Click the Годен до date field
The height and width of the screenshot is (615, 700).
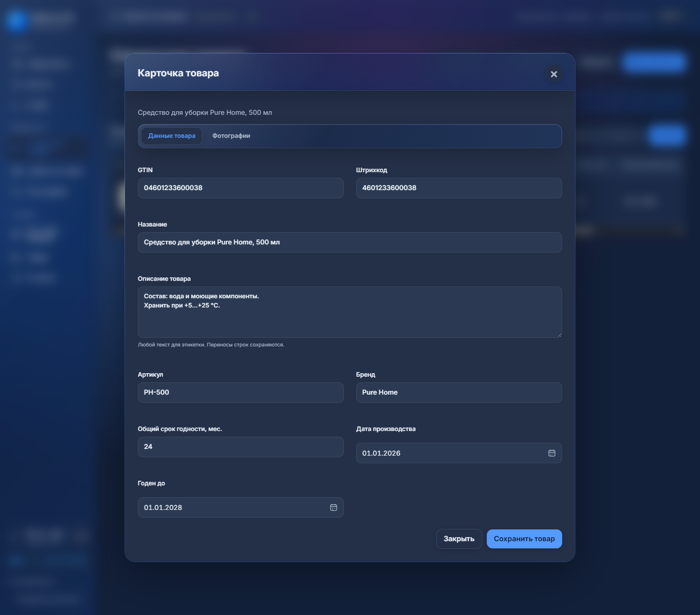point(240,507)
